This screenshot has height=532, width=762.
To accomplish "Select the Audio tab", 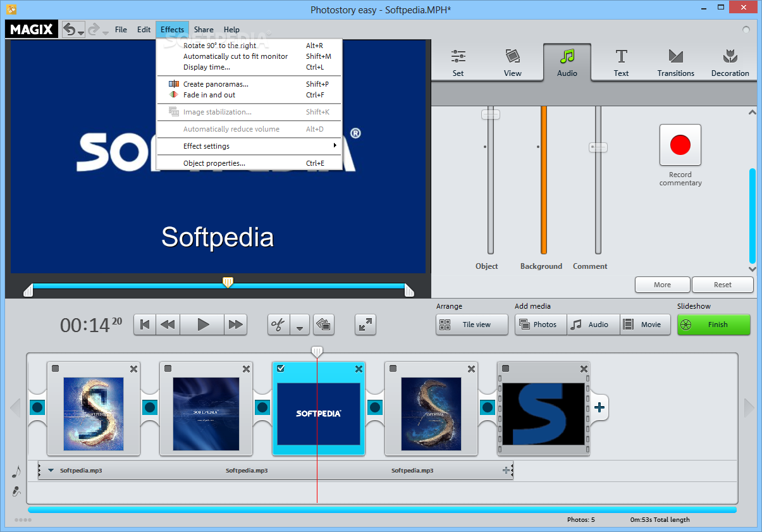I will pyautogui.click(x=567, y=63).
